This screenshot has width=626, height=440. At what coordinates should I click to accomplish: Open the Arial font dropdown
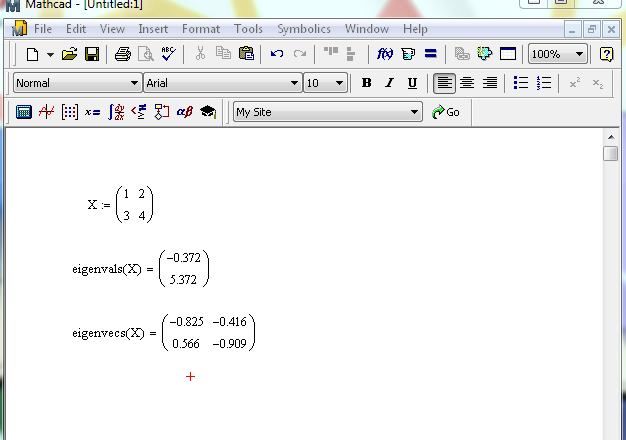pos(294,83)
